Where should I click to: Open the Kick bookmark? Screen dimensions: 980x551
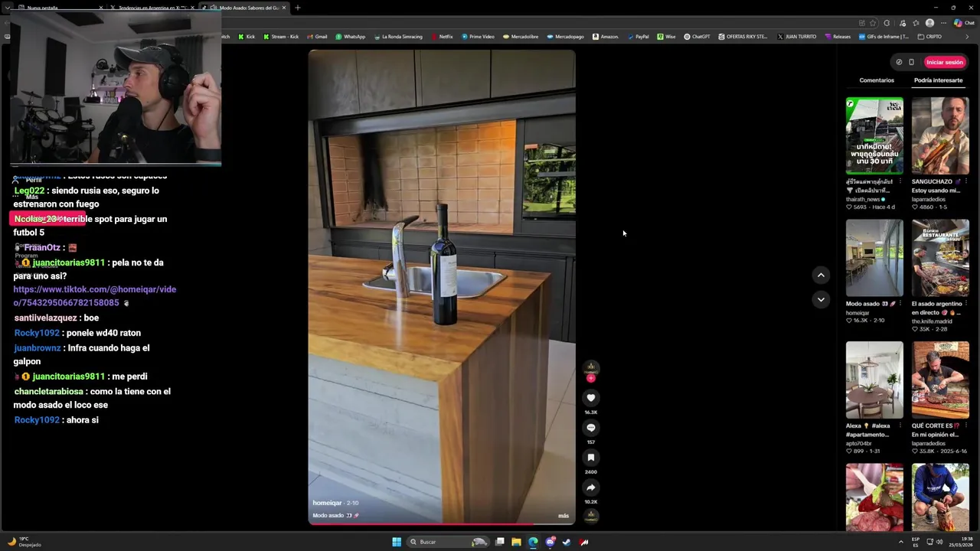[247, 37]
